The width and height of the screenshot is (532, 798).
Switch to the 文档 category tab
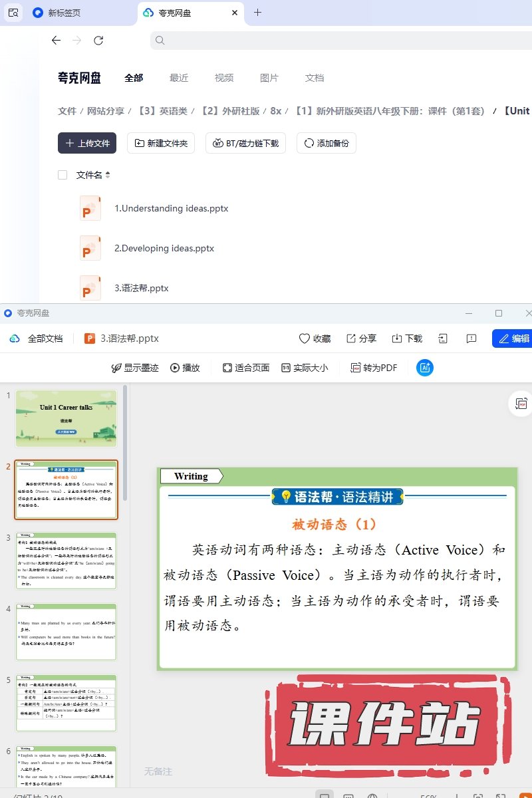tap(315, 78)
